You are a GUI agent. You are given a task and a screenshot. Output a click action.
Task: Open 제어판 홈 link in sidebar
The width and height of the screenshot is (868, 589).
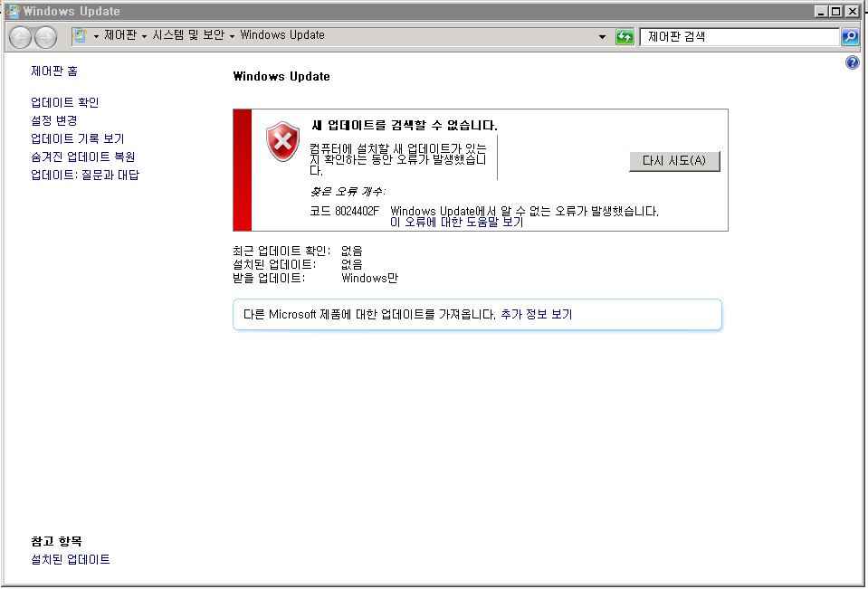pyautogui.click(x=54, y=71)
